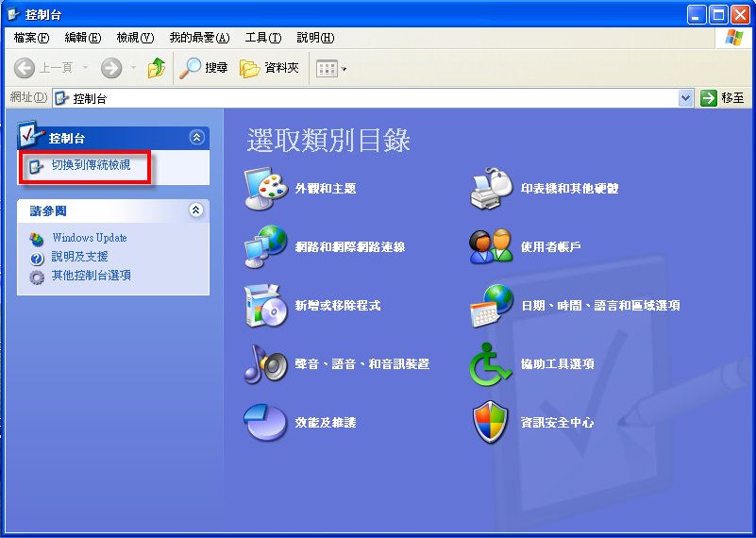Click the 使用者帳戶 people icon
Image resolution: width=756 pixels, height=538 pixels.
point(491,247)
